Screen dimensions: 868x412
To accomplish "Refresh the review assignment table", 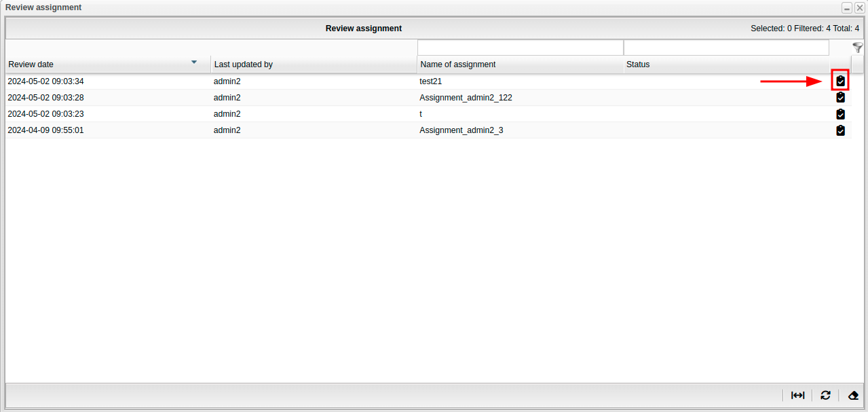I will click(825, 395).
